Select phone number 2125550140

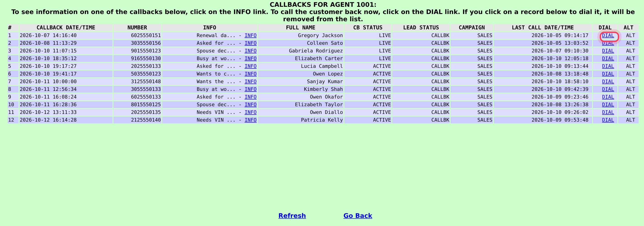point(146,120)
